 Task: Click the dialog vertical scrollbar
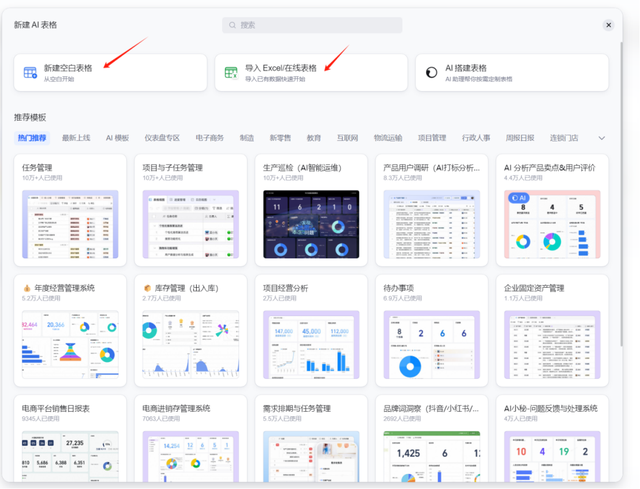(621, 194)
